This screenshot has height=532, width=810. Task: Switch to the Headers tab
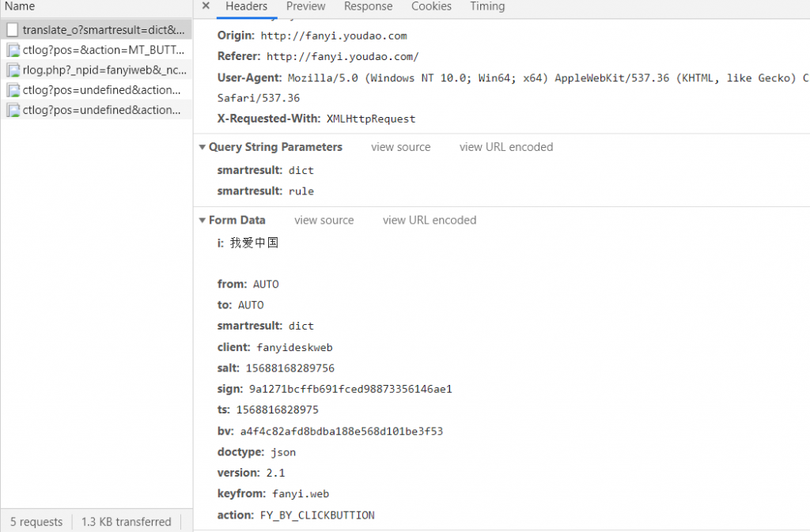[246, 6]
